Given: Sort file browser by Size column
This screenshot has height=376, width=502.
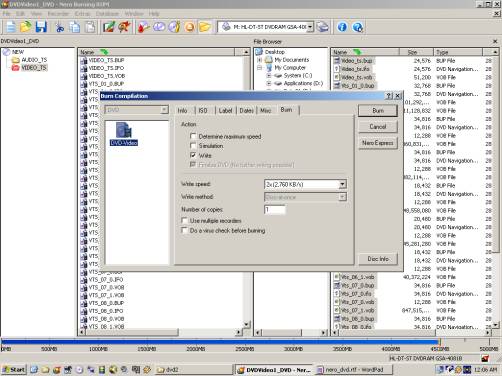Looking at the screenshot, I should [x=417, y=52].
